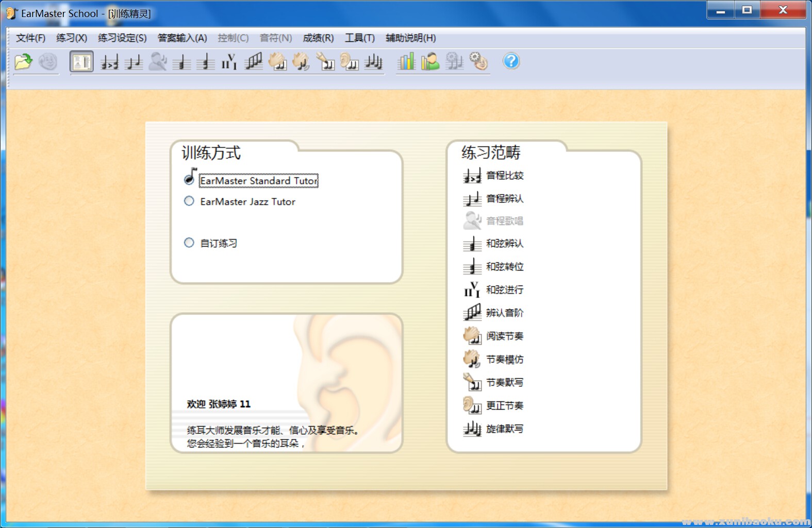Open the statistics bar chart icon
812x528 pixels.
click(x=406, y=62)
